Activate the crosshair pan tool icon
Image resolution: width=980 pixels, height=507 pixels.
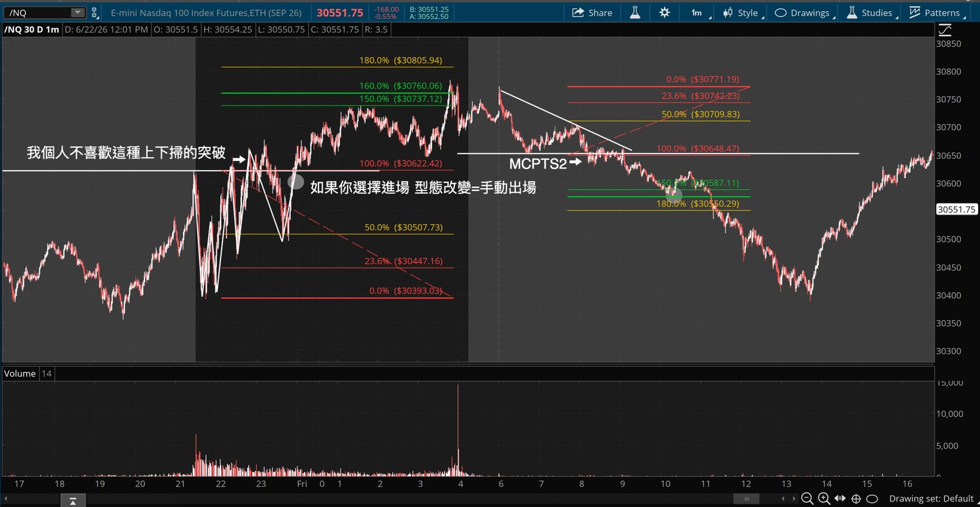[856, 498]
